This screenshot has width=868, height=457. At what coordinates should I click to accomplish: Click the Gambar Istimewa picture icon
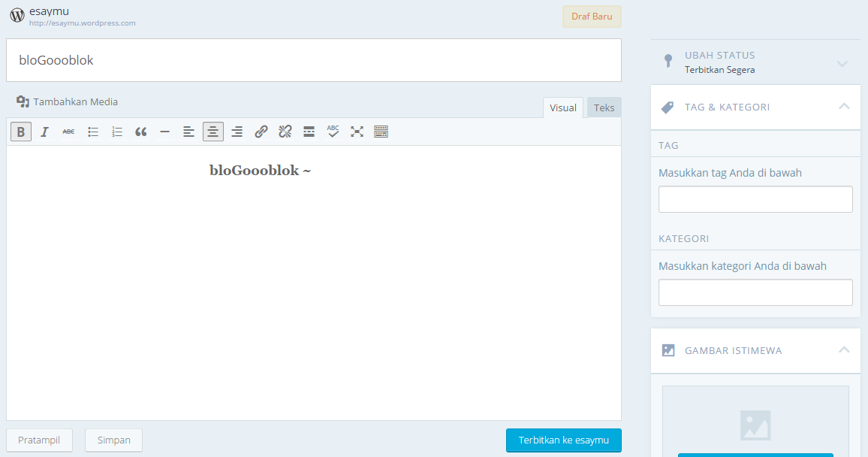tap(668, 350)
